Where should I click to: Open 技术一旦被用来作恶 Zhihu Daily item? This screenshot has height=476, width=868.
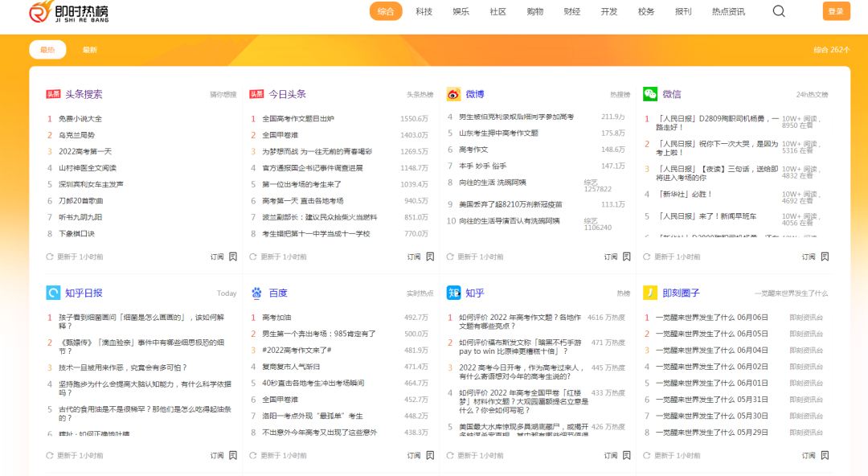123,367
